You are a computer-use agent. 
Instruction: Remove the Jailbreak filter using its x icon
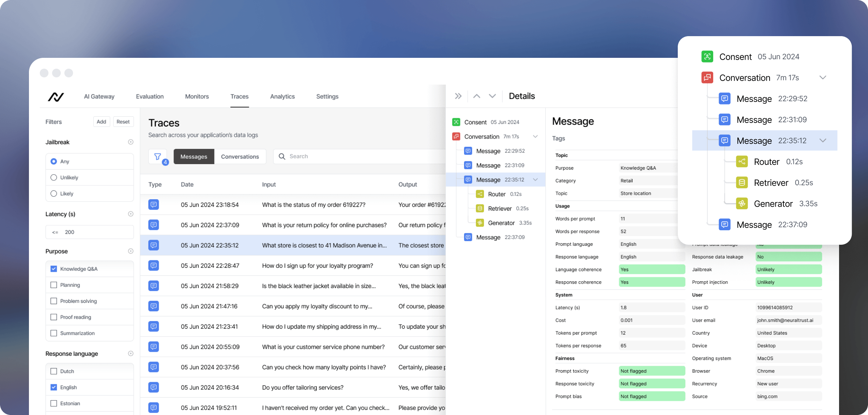[131, 142]
